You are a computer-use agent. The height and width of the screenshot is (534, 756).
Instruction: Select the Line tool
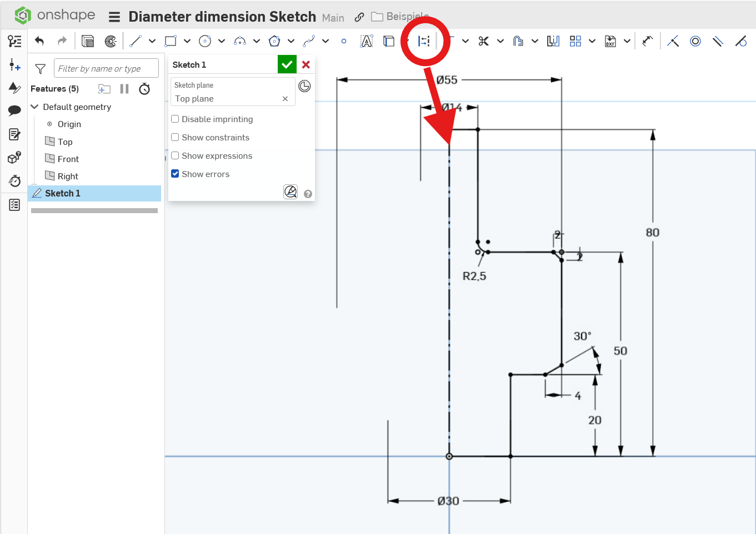coord(136,41)
